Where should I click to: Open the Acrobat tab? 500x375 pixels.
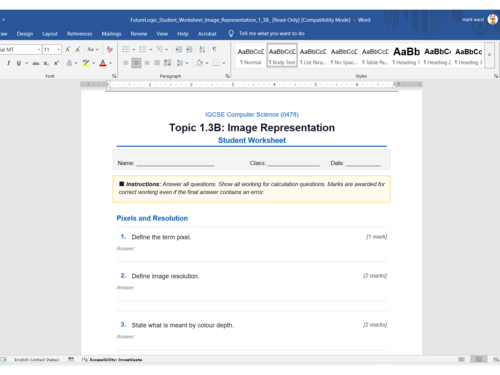[207, 34]
